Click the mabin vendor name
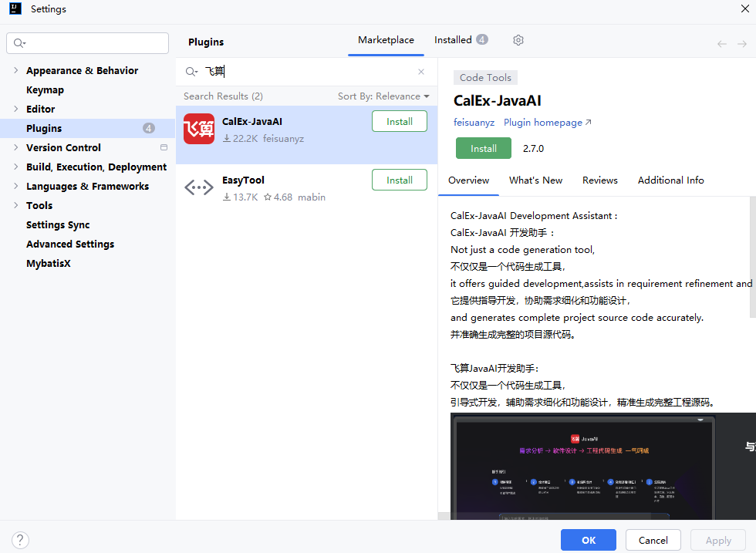The image size is (756, 553). coord(312,197)
